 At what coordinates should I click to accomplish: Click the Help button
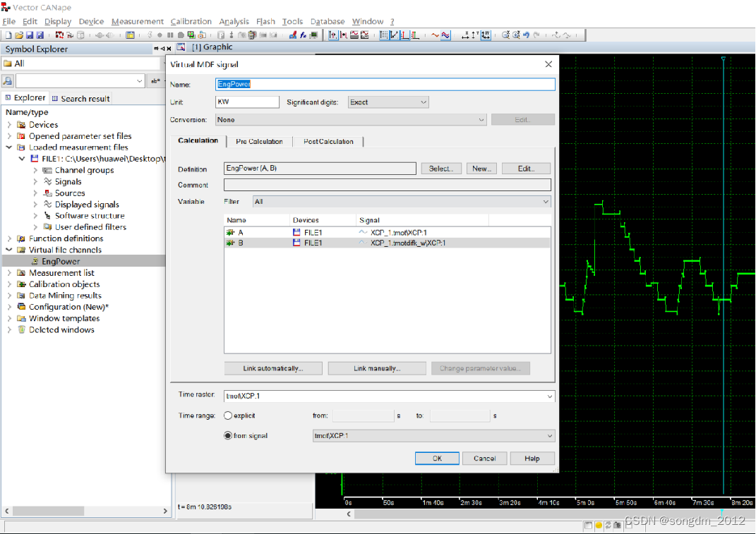(x=532, y=459)
